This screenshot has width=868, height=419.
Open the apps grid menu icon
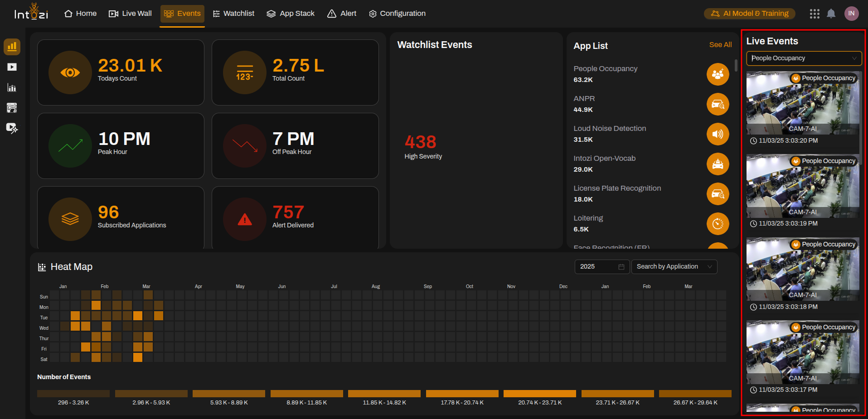[x=815, y=14]
